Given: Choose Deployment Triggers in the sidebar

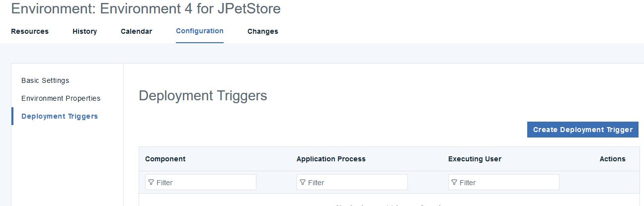Looking at the screenshot, I should click(x=60, y=116).
